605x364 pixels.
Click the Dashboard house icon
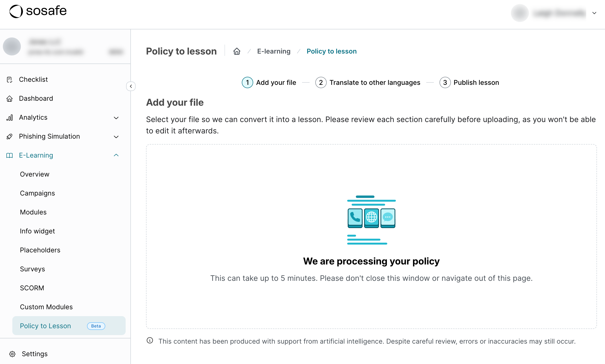tap(9, 99)
